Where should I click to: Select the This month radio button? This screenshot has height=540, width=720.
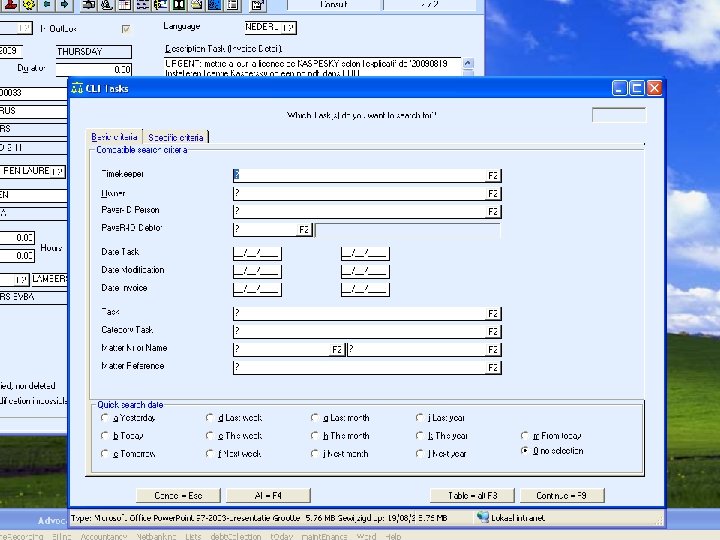[x=315, y=436]
